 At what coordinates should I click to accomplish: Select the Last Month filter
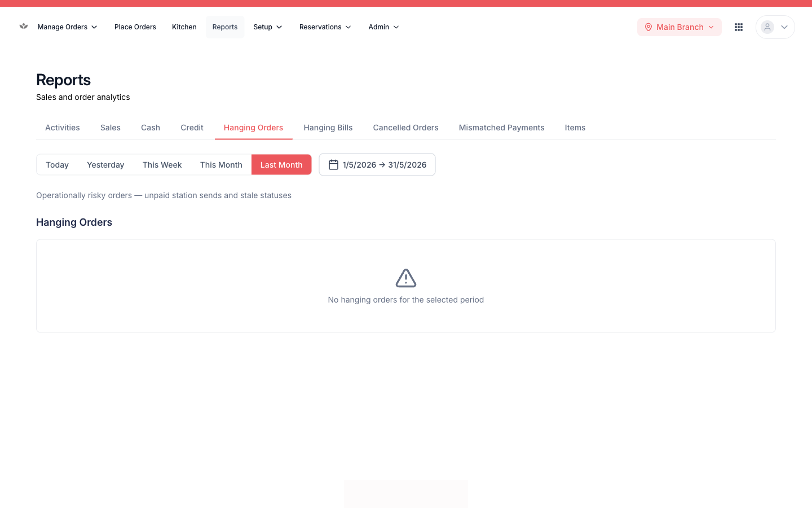[281, 165]
